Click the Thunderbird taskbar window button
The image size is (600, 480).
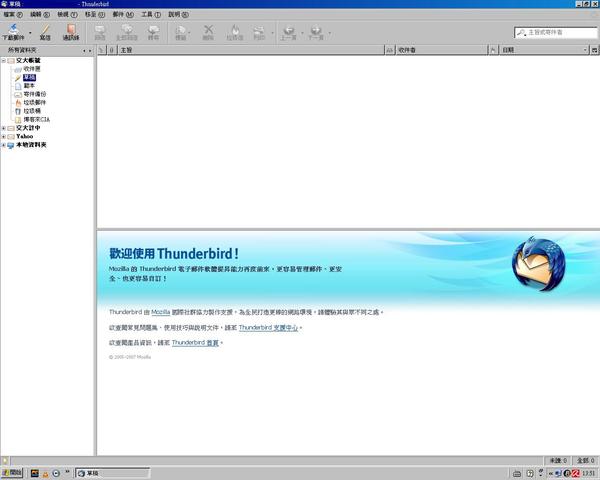coord(112,473)
